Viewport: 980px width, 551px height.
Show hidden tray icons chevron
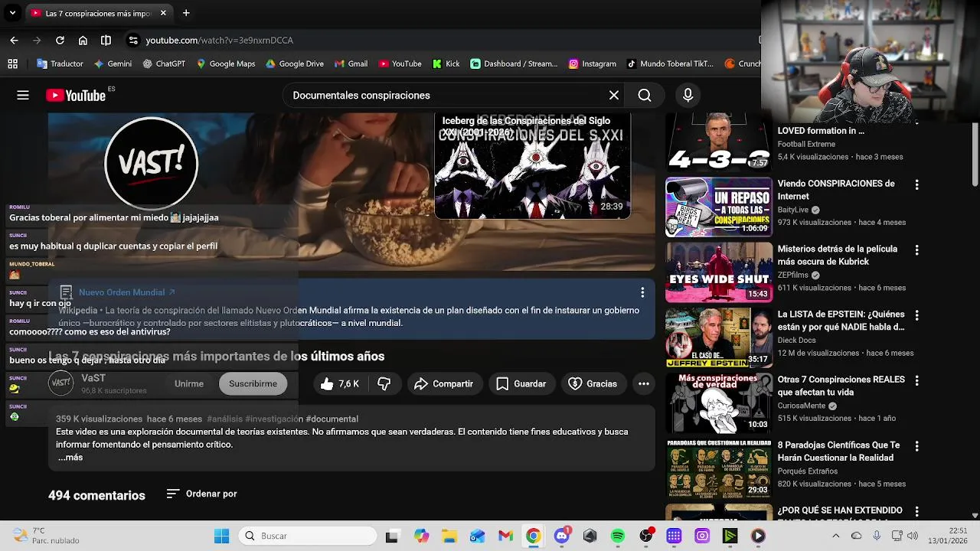pos(836,536)
